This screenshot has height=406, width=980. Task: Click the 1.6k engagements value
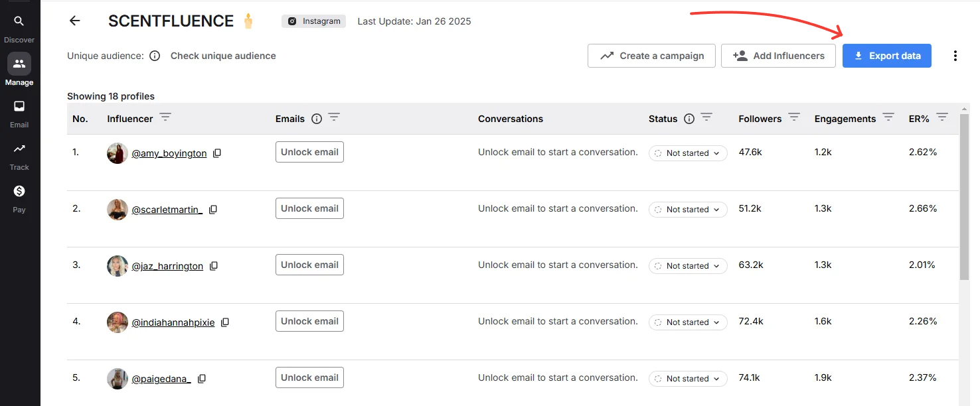(x=823, y=321)
